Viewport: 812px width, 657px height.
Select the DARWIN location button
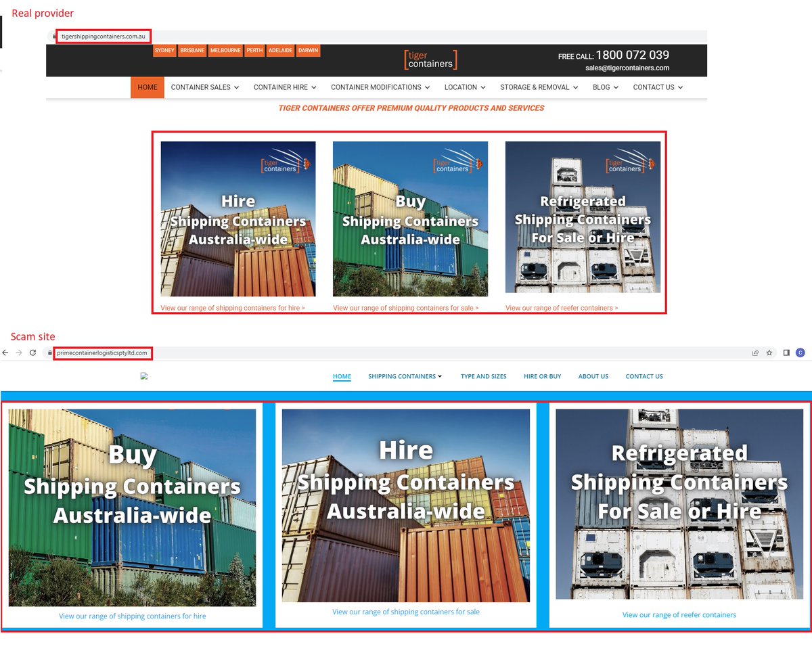(x=308, y=51)
